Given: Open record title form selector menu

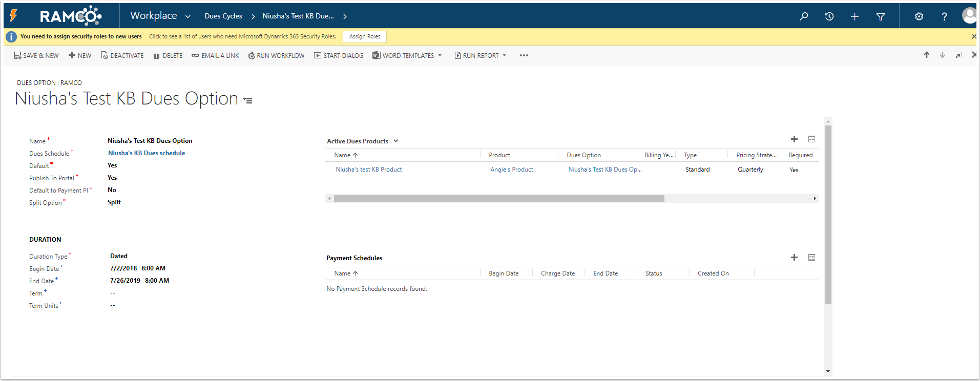Looking at the screenshot, I should pos(248,101).
